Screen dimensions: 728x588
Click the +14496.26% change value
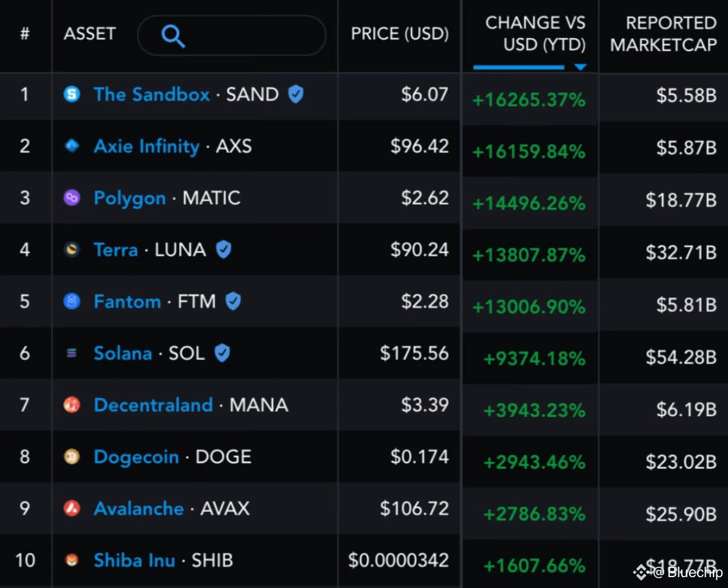[x=529, y=204]
